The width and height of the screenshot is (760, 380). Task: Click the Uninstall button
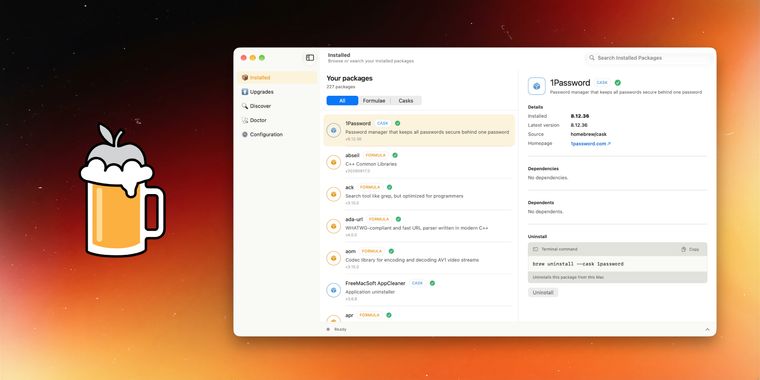pyautogui.click(x=543, y=293)
